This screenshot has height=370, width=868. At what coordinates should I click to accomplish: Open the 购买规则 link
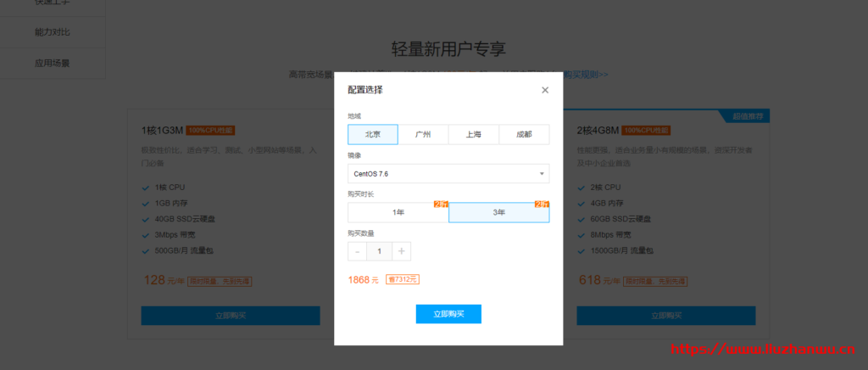[587, 74]
